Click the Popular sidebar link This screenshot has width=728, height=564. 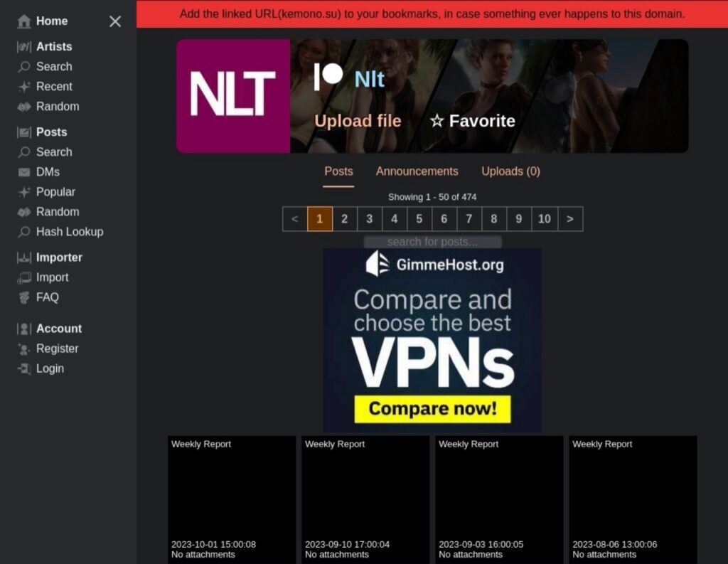click(55, 192)
